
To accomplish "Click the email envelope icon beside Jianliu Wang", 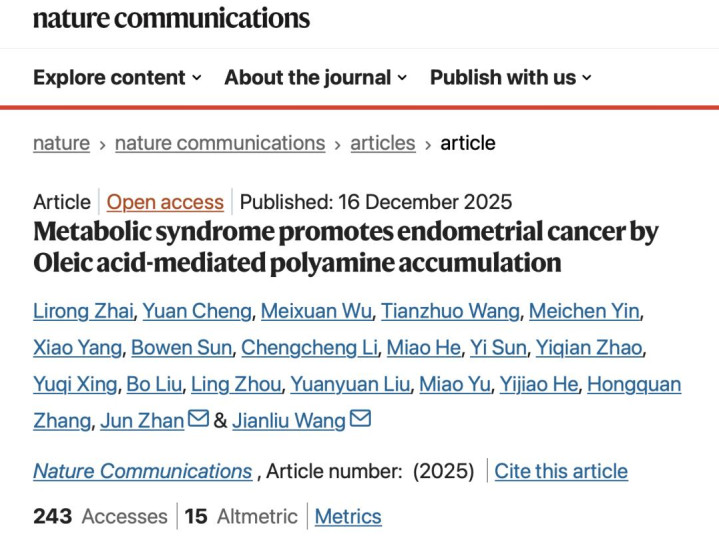I will (x=360, y=420).
